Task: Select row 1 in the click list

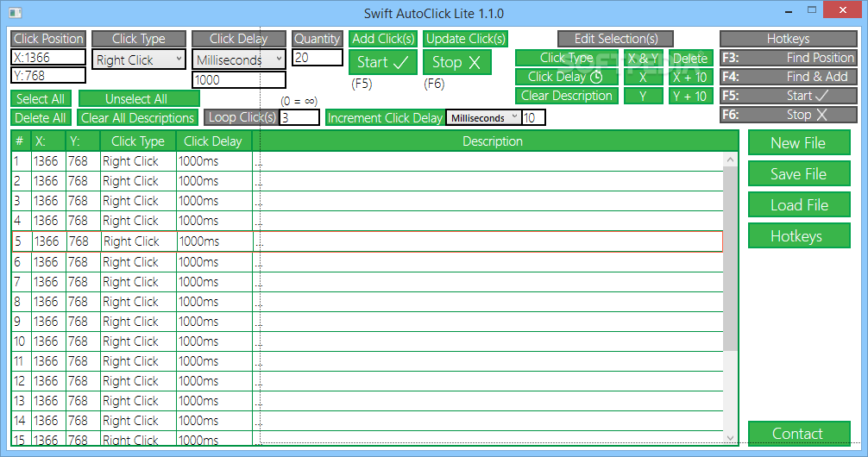Action: (x=368, y=161)
